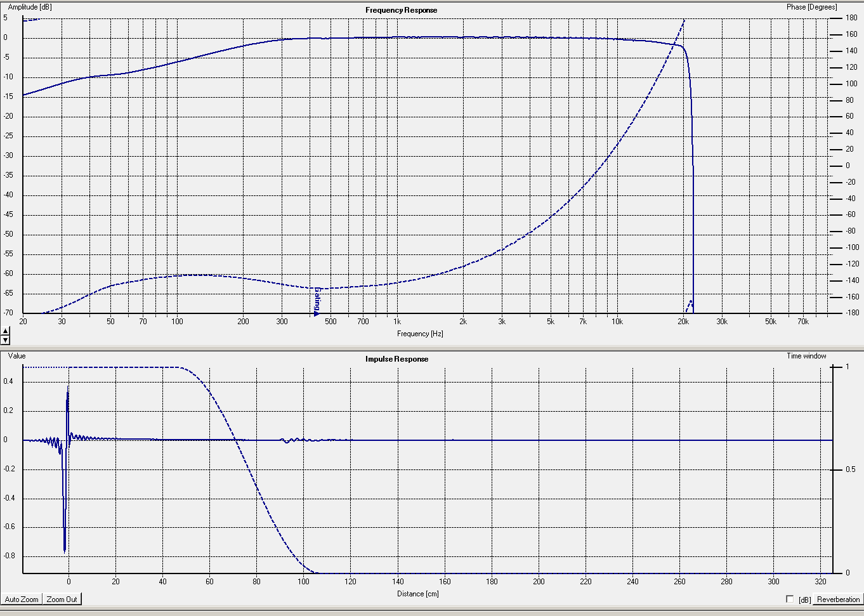Click the Frequency [Hz] axis label

pyautogui.click(x=420, y=334)
